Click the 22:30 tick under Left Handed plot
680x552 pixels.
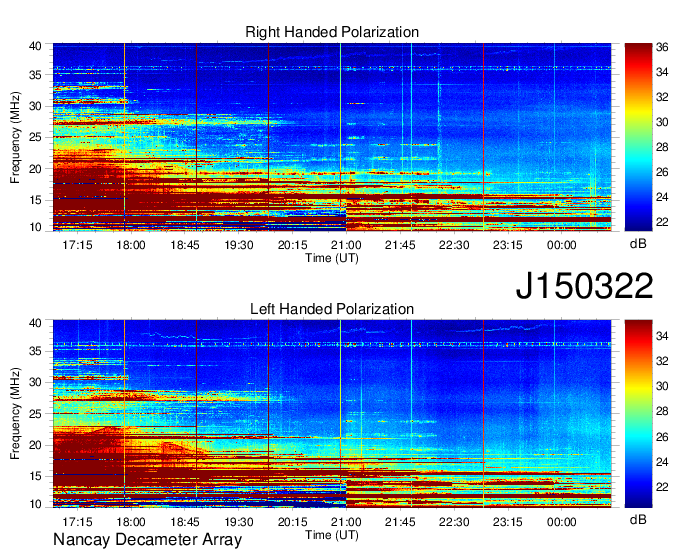454,522
